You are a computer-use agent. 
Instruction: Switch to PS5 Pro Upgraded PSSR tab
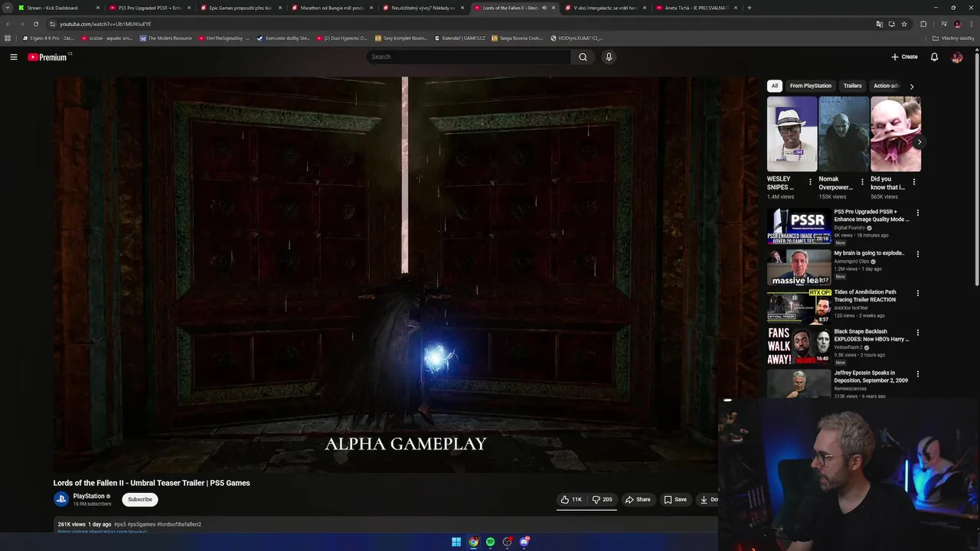coord(149,8)
